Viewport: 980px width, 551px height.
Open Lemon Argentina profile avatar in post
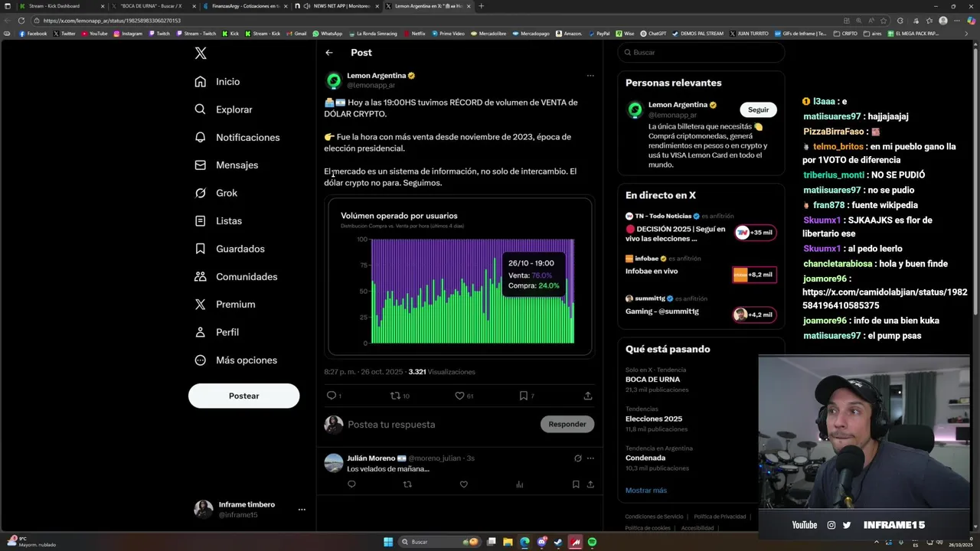pos(334,80)
